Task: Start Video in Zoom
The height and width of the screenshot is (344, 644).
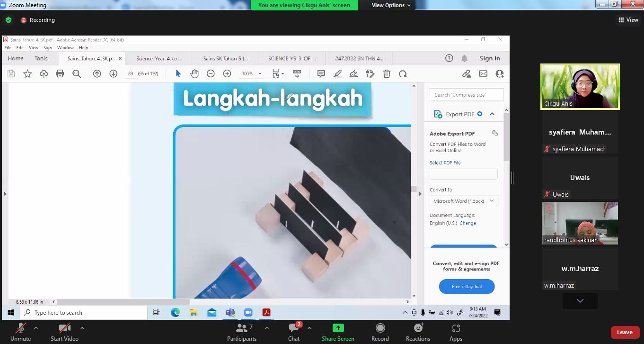Action: pos(64,332)
